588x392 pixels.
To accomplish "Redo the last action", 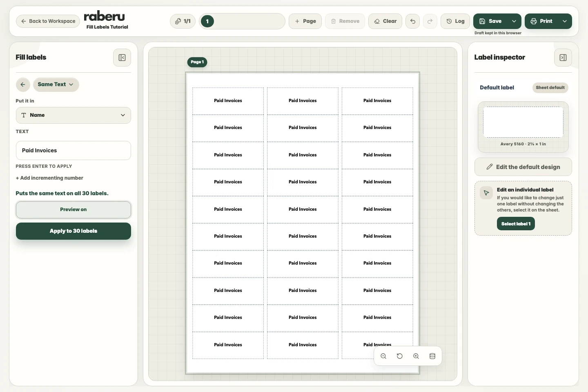I will [x=430, y=21].
